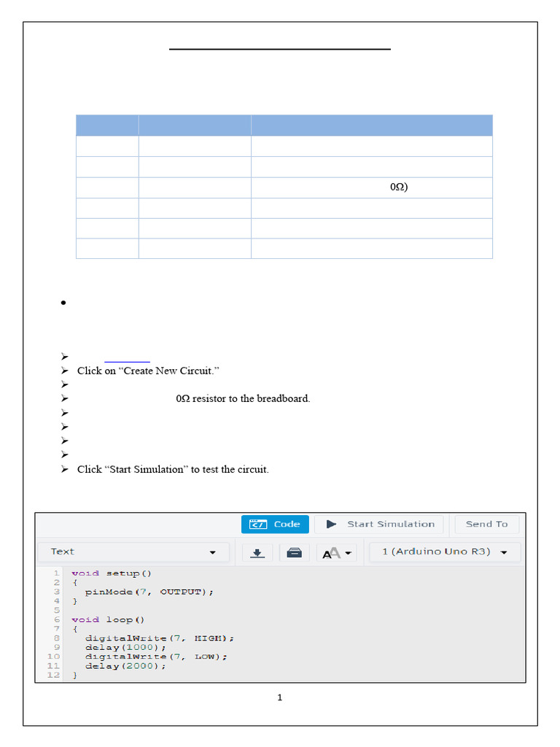
Task: Click the Download code icon
Action: (257, 553)
